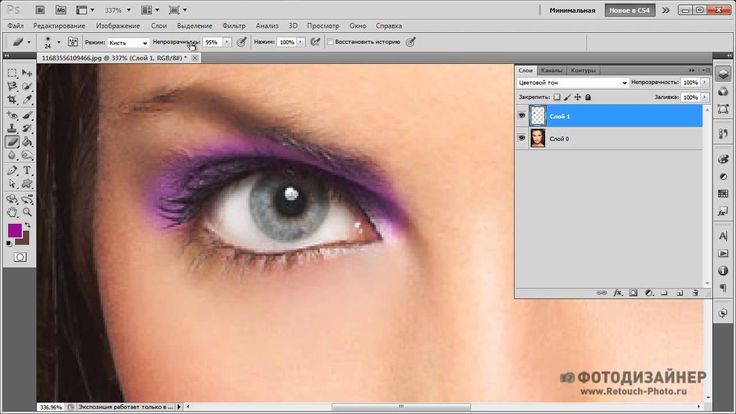The height and width of the screenshot is (414, 736).
Task: Select the Zoom tool
Action: [x=27, y=212]
